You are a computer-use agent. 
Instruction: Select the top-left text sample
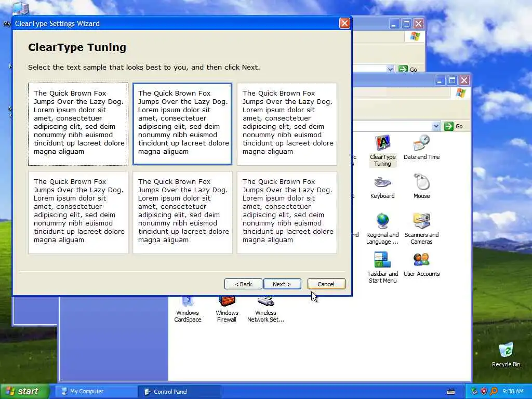(x=78, y=124)
